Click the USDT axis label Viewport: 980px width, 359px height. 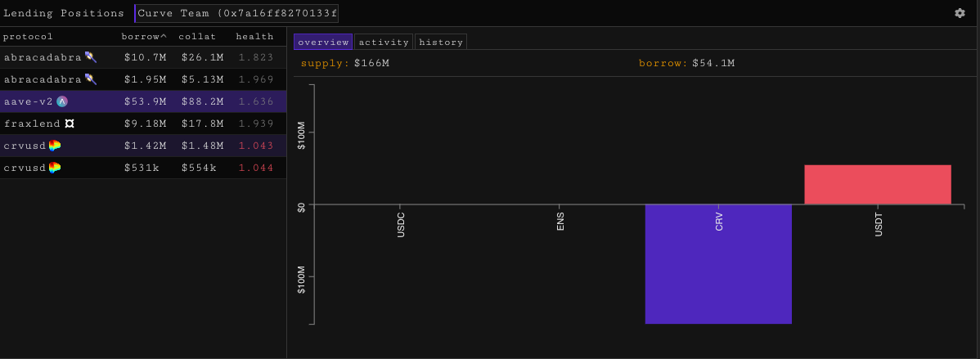pyautogui.click(x=878, y=224)
